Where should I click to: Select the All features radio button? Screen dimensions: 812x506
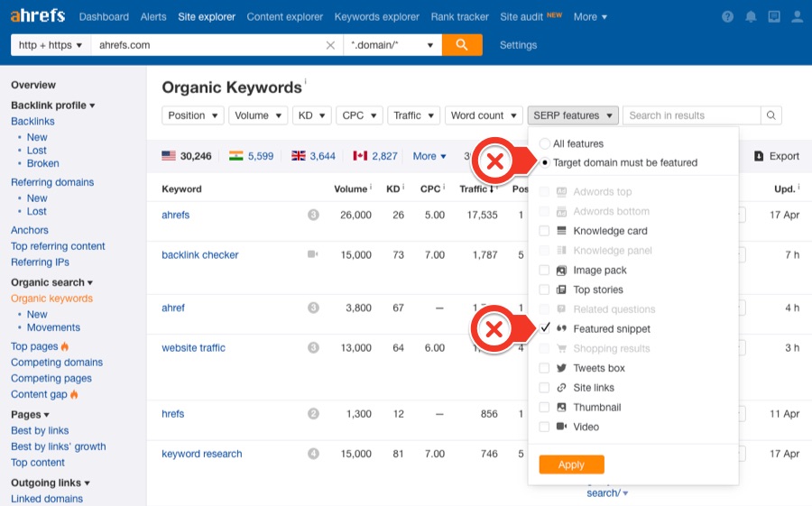[544, 143]
